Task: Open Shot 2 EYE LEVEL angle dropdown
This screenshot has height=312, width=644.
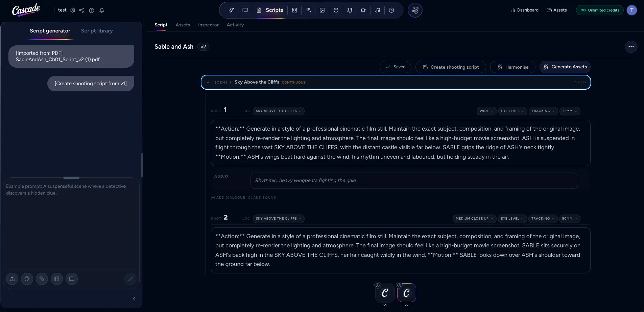Action: (x=512, y=219)
